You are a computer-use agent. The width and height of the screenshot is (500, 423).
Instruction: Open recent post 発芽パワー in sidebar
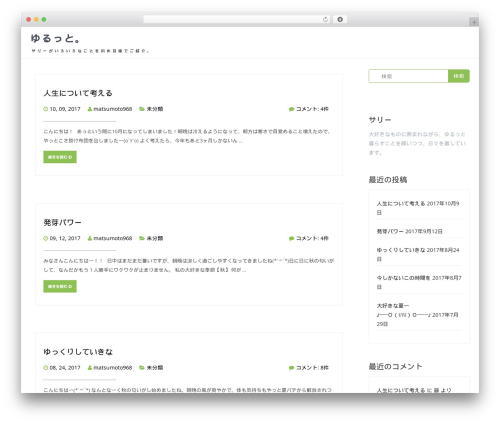390,231
